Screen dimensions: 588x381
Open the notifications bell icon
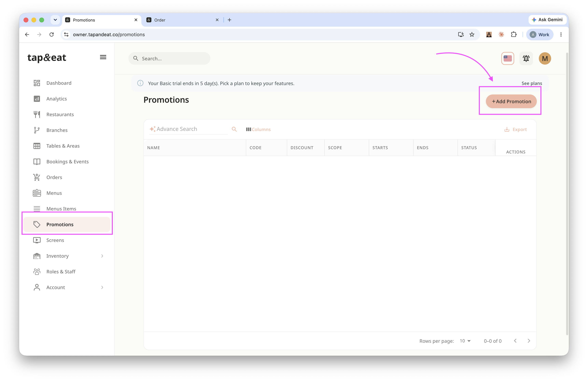pyautogui.click(x=526, y=58)
